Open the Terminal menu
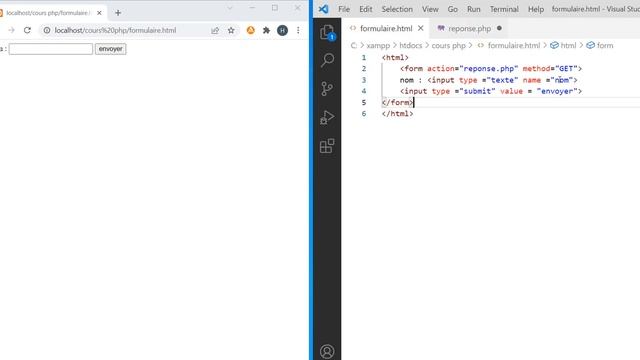 [504, 9]
